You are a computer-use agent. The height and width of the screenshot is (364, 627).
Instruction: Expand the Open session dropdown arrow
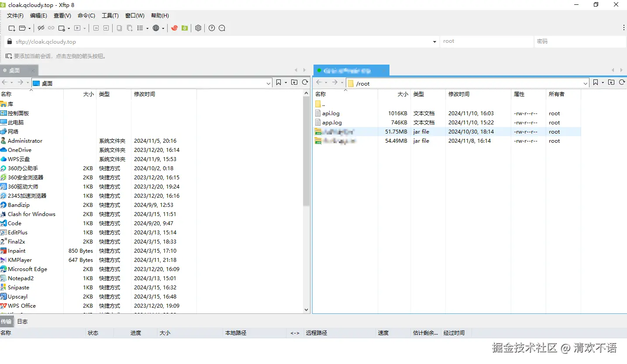[x=29, y=28]
